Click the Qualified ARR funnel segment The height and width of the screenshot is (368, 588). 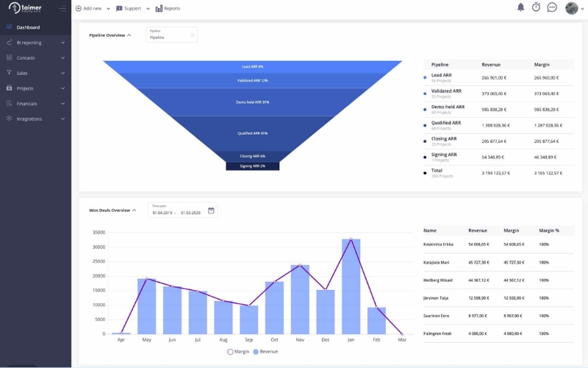(x=253, y=132)
